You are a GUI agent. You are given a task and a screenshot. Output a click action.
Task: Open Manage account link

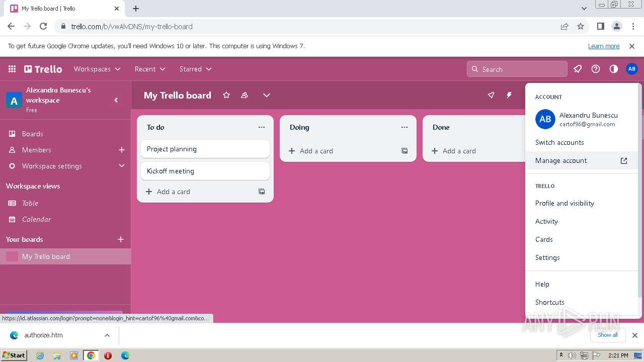coord(582,160)
